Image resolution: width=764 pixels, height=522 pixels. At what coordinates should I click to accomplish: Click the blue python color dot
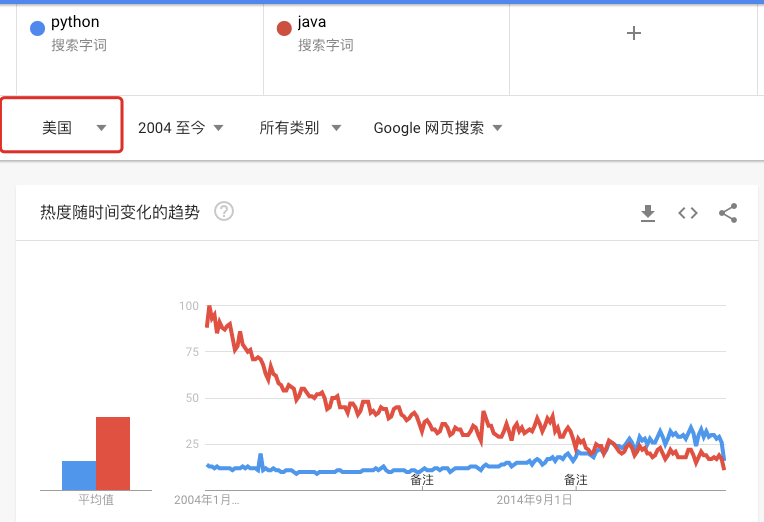point(38,28)
